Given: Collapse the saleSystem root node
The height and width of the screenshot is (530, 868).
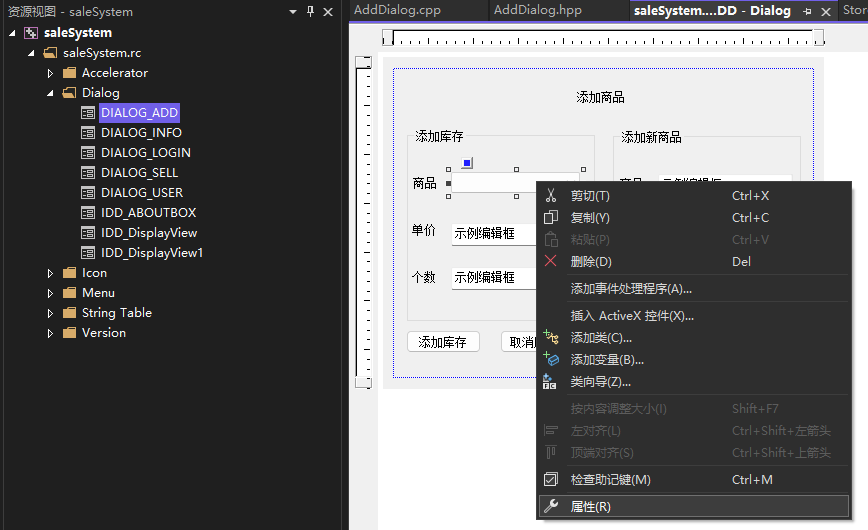Looking at the screenshot, I should (12, 33).
